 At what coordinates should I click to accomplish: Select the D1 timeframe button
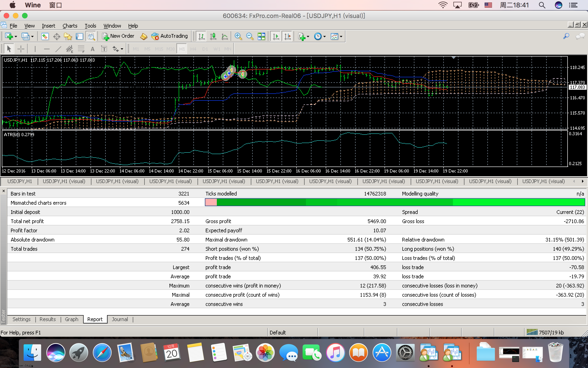[x=205, y=49]
